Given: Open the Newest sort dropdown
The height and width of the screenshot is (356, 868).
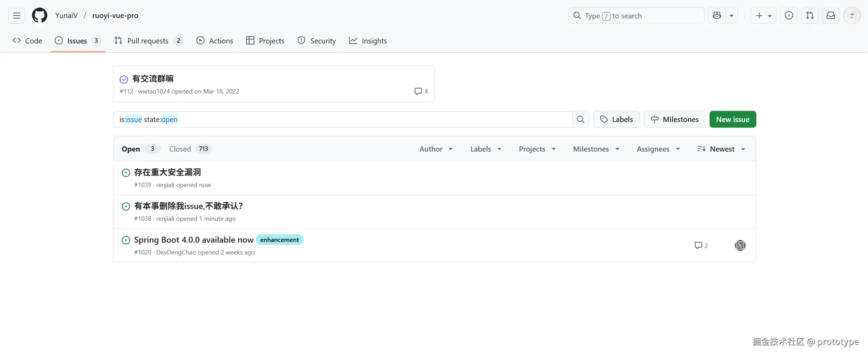Looking at the screenshot, I should (721, 149).
